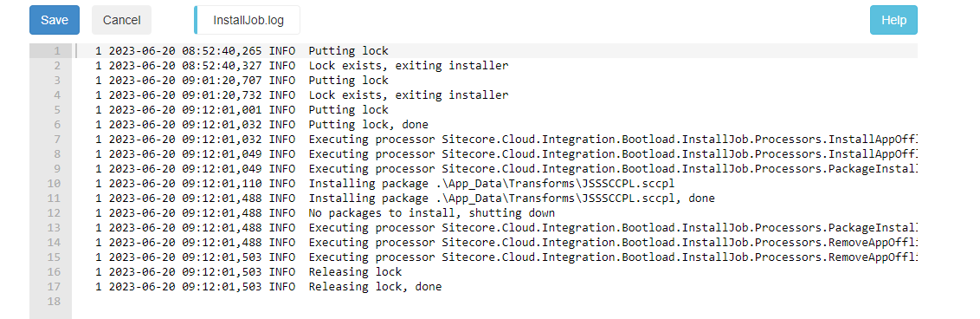980x319 pixels.
Task: Place cursor on first 'Putting lock' line
Action: (x=348, y=50)
